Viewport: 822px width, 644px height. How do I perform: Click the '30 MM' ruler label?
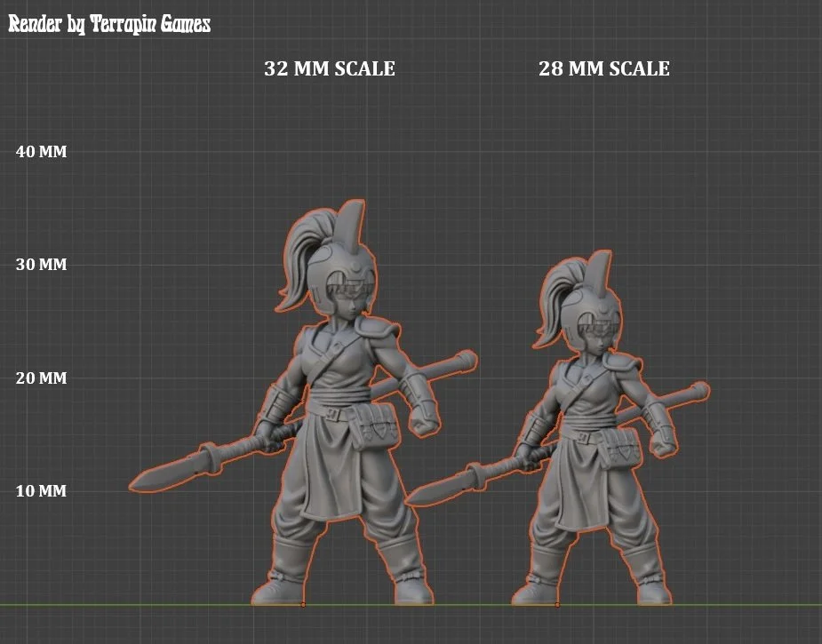[42, 265]
